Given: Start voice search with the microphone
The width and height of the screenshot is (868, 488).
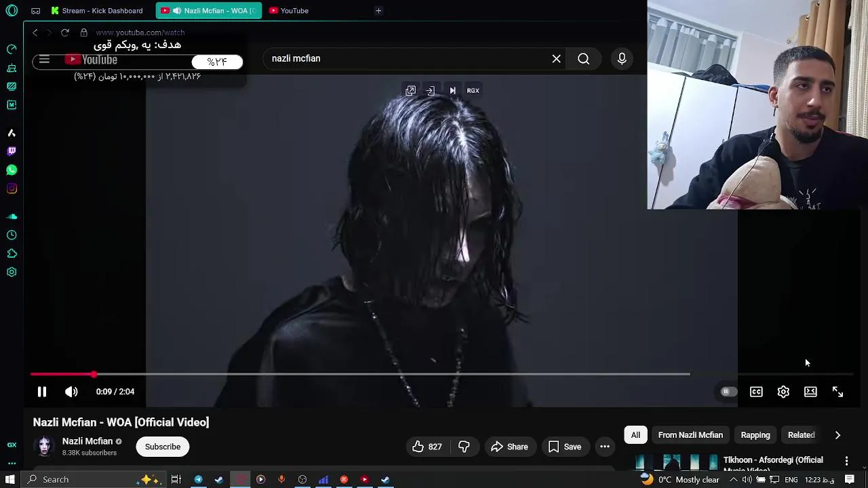Looking at the screenshot, I should coord(622,59).
